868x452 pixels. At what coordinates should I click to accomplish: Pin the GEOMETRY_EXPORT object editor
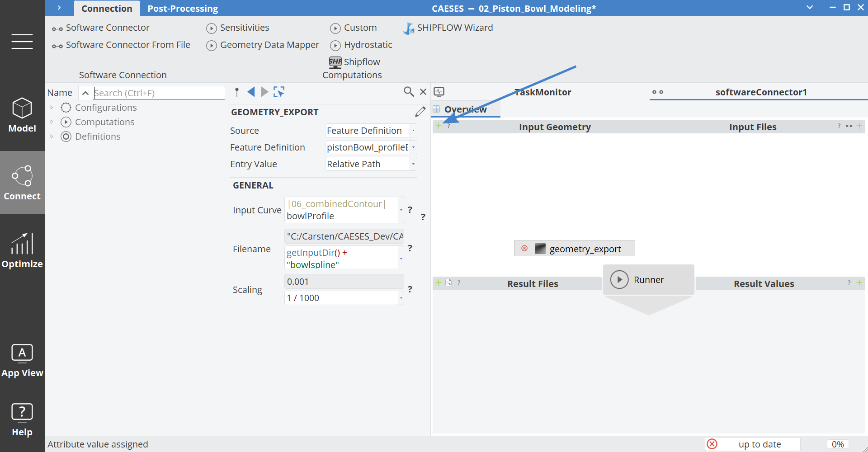coord(237,92)
